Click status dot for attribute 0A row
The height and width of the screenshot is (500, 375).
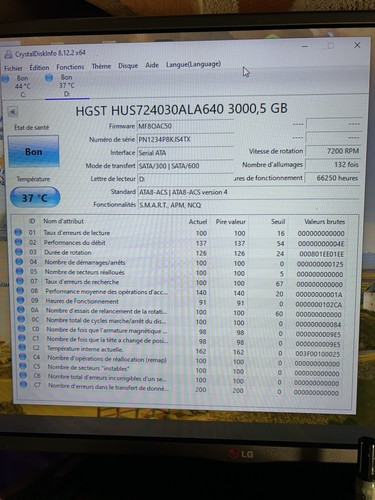[x=21, y=309]
